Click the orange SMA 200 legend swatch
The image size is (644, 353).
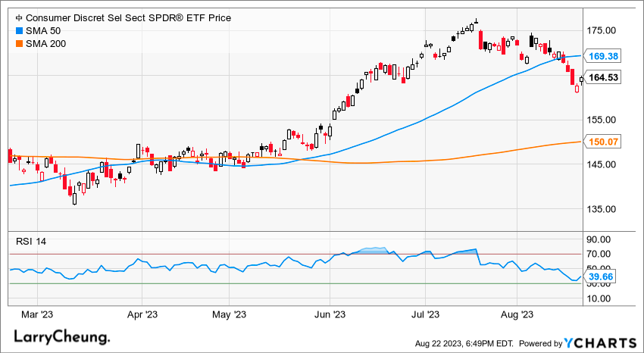19,43
